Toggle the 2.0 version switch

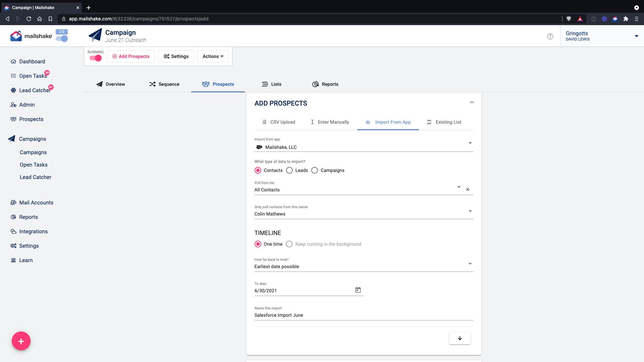coord(62,39)
